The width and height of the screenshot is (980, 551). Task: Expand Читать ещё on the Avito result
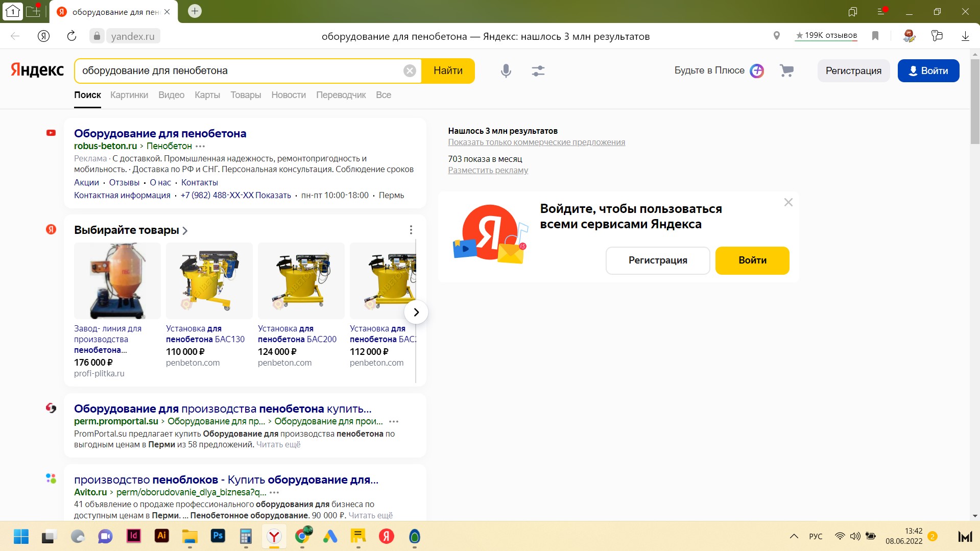pyautogui.click(x=371, y=515)
